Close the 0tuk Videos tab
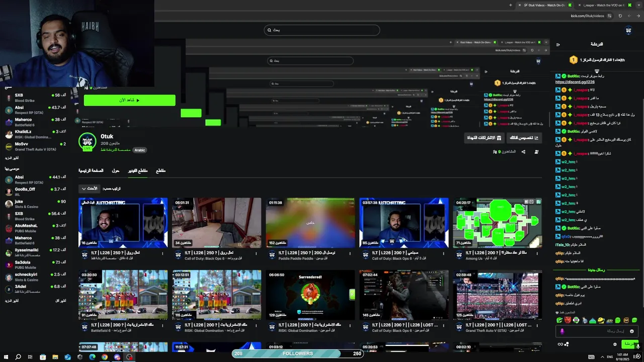 click(x=520, y=5)
